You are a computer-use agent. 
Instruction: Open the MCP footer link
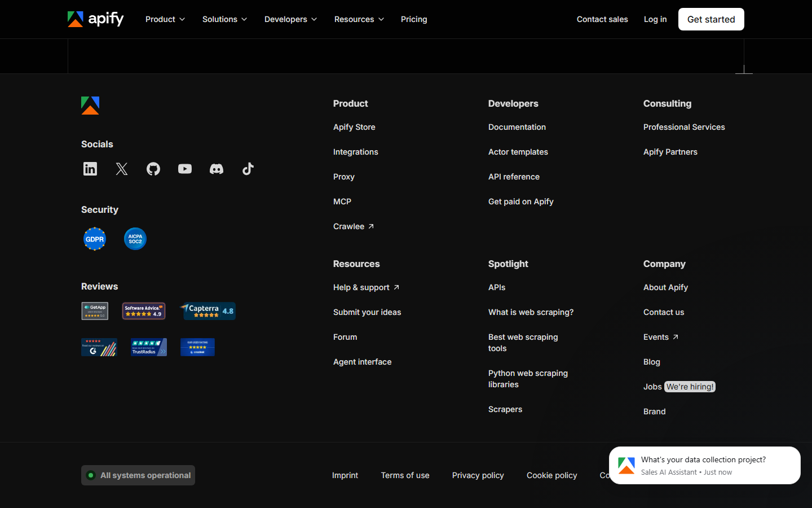tap(342, 202)
